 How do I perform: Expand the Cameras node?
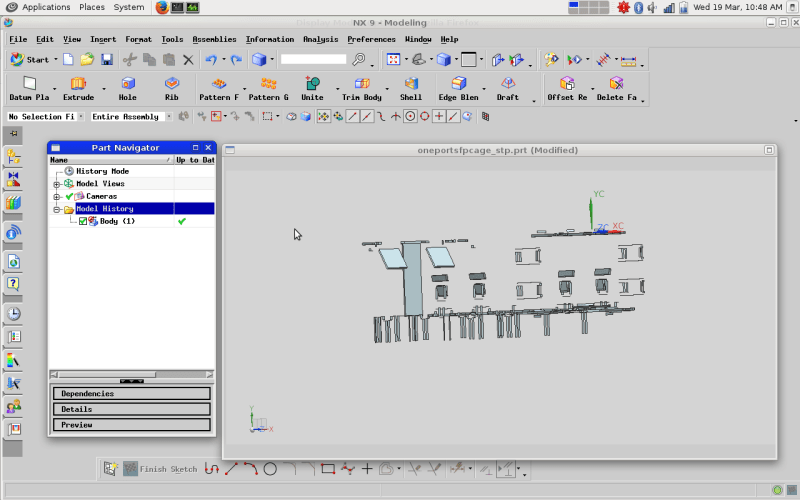[x=57, y=196]
